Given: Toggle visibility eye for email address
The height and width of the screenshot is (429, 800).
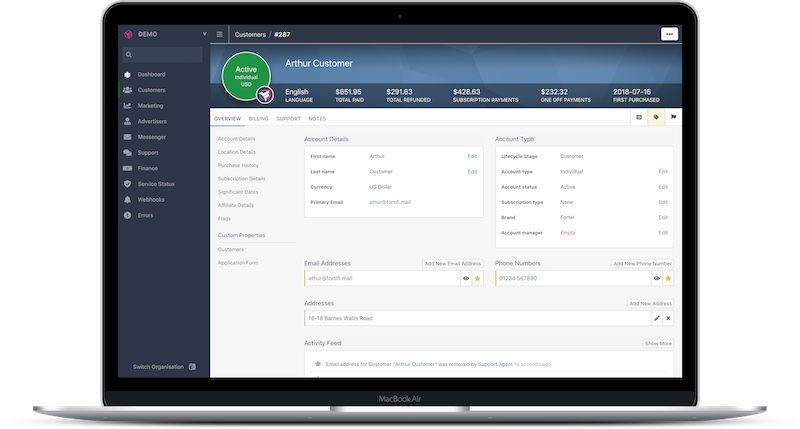Looking at the screenshot, I should [x=465, y=278].
